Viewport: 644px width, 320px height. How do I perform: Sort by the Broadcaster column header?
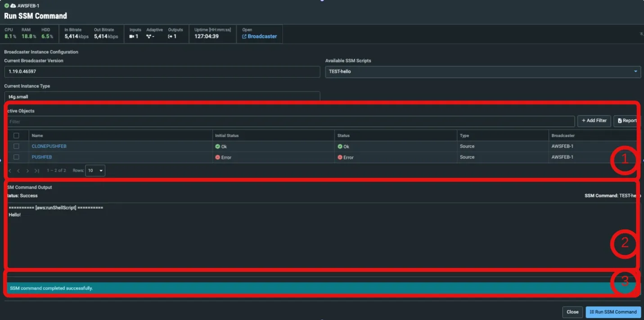pyautogui.click(x=563, y=135)
